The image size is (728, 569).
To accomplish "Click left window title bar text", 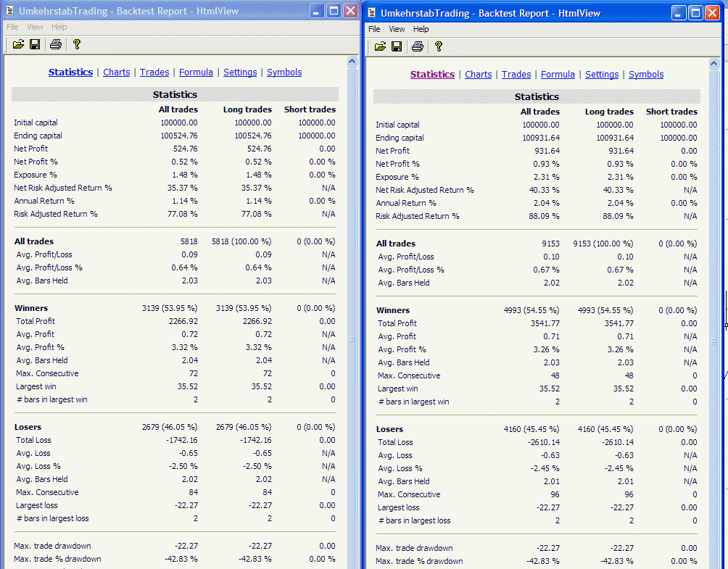I will coord(128,11).
